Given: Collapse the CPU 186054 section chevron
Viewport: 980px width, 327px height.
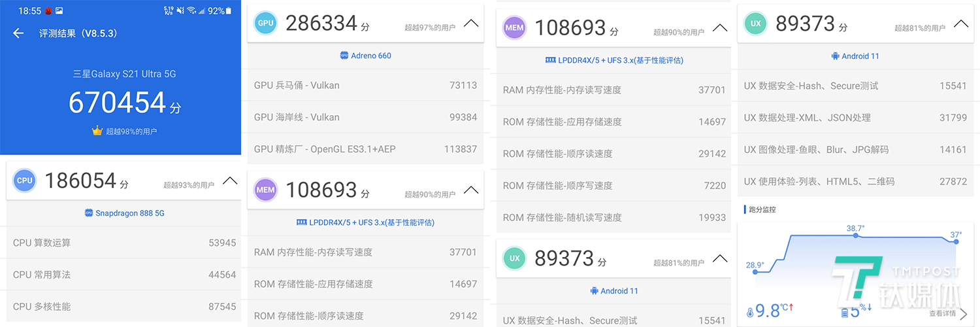Looking at the screenshot, I should (x=230, y=181).
